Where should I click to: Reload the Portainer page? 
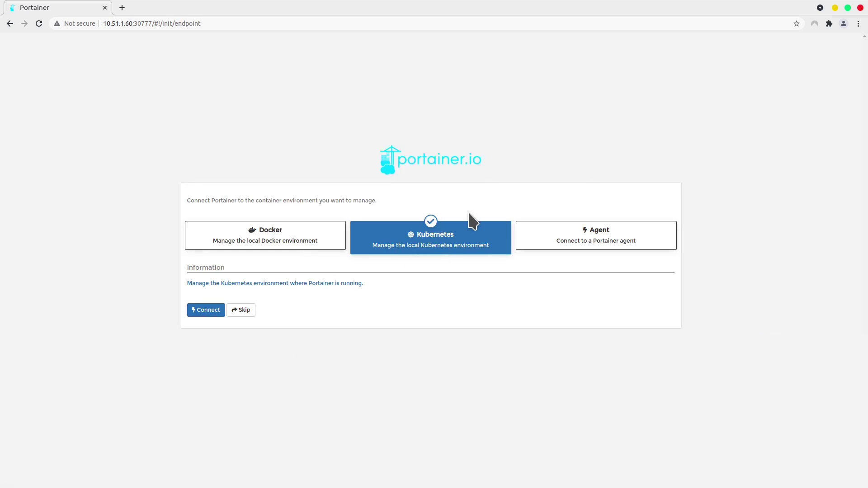[39, 23]
